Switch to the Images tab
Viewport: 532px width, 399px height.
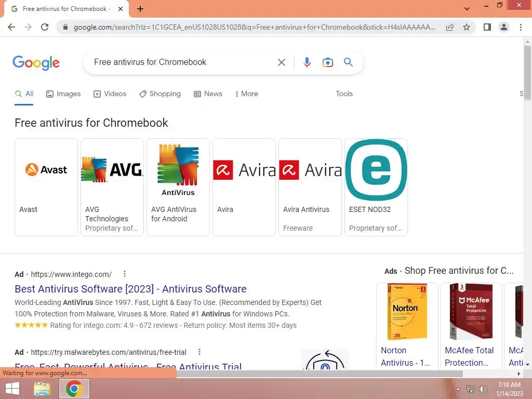(63, 94)
